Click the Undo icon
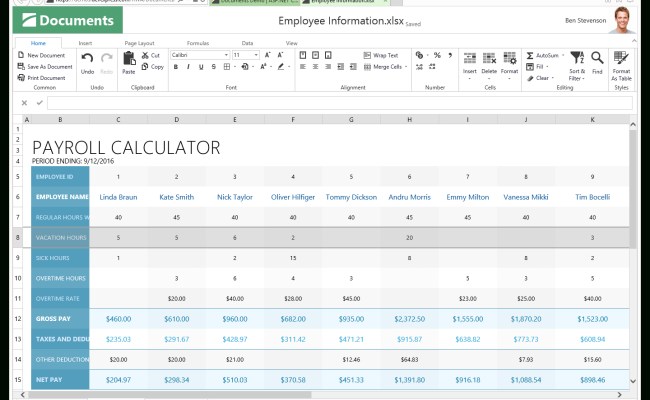Image resolution: width=650 pixels, height=400 pixels. click(x=87, y=58)
